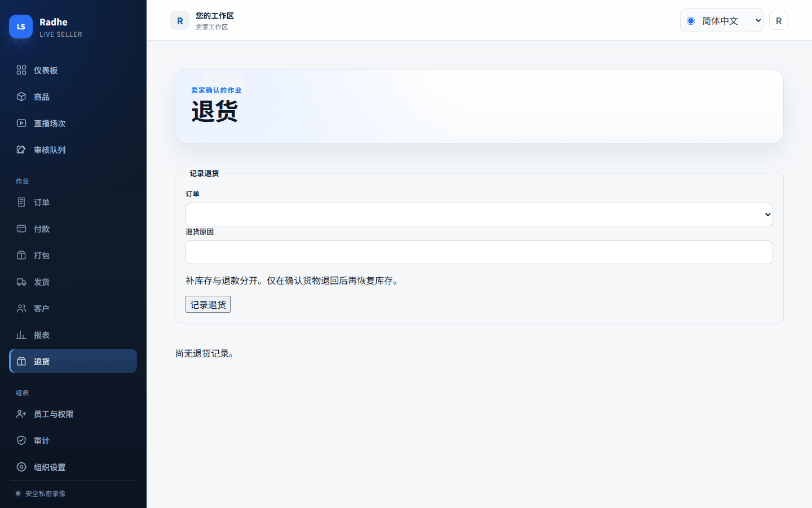Click the 安全私密录像 status indicator
Screen dimensions: 812x508
click(x=40, y=493)
